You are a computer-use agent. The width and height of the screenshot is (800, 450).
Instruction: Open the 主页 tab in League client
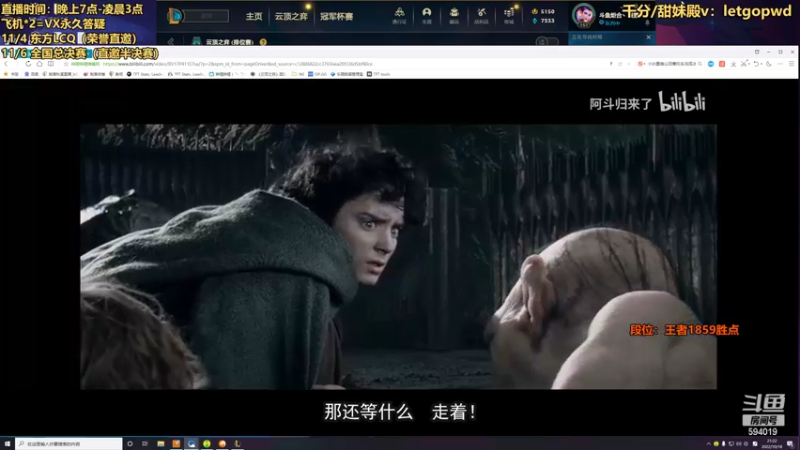coord(254,16)
